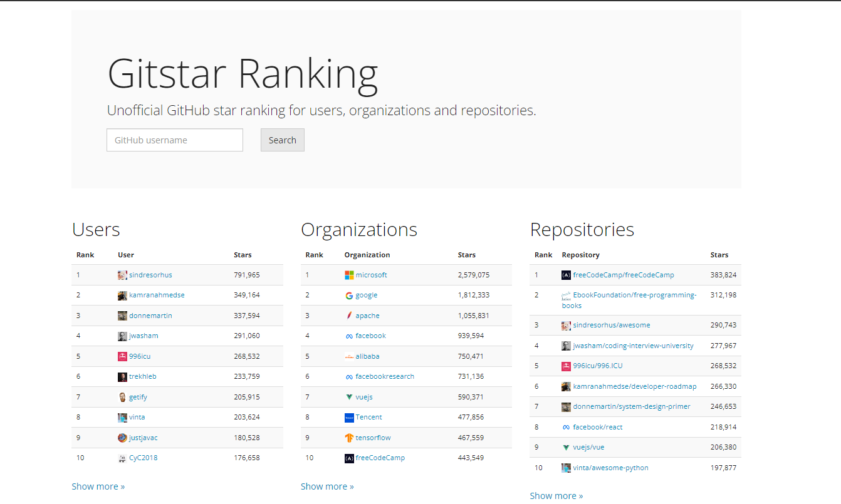Click trekhleb avatar in Users table
The image size is (841, 504).
[122, 377]
